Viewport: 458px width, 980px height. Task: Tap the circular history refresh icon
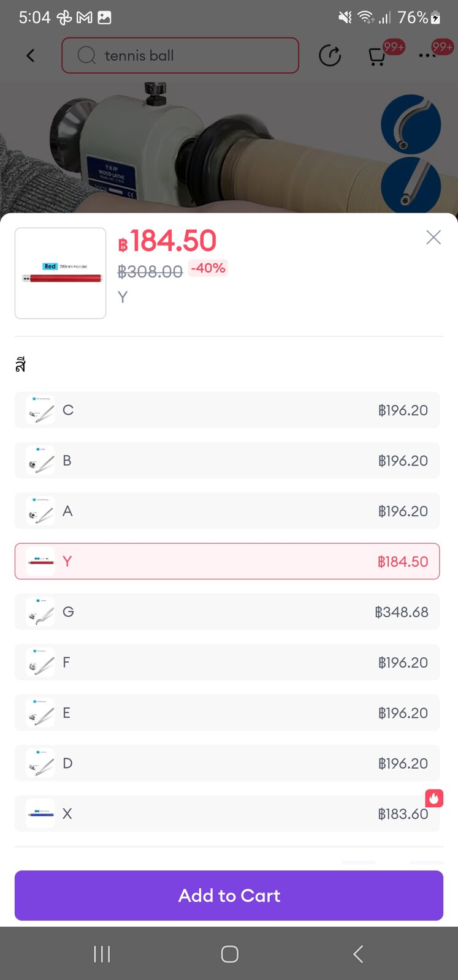click(330, 56)
